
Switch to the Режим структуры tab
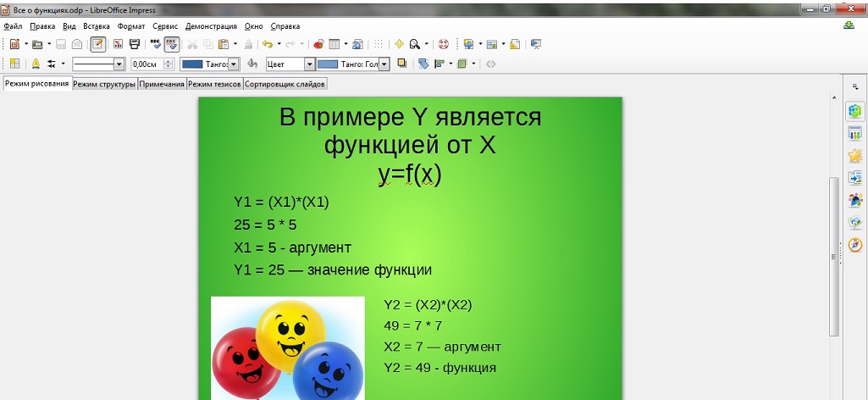[104, 85]
